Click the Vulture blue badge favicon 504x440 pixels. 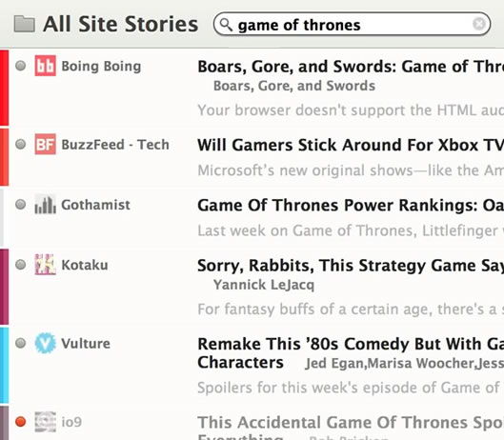46,343
